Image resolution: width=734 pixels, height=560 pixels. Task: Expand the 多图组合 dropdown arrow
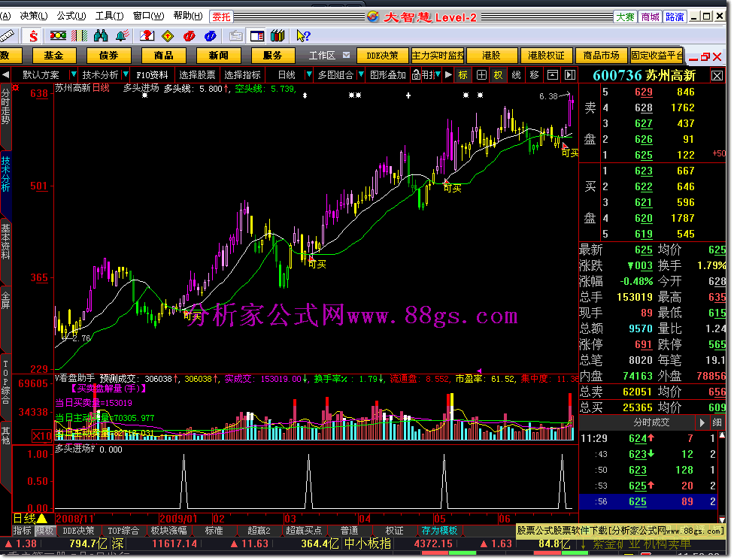[361, 75]
